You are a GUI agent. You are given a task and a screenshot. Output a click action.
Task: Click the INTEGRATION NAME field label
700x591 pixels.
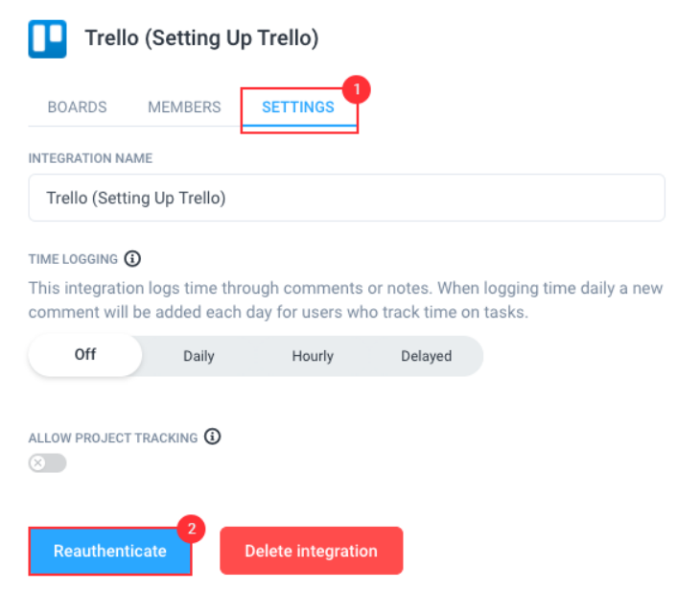[90, 158]
